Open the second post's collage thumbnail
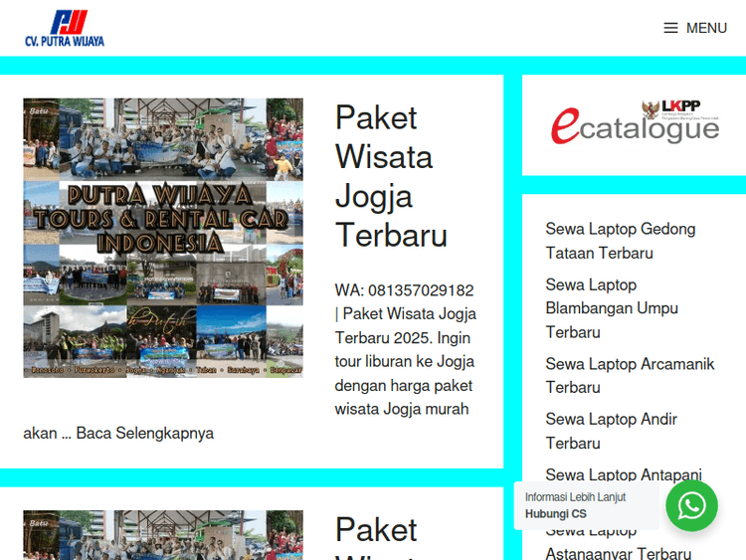746x560 pixels. 163,535
